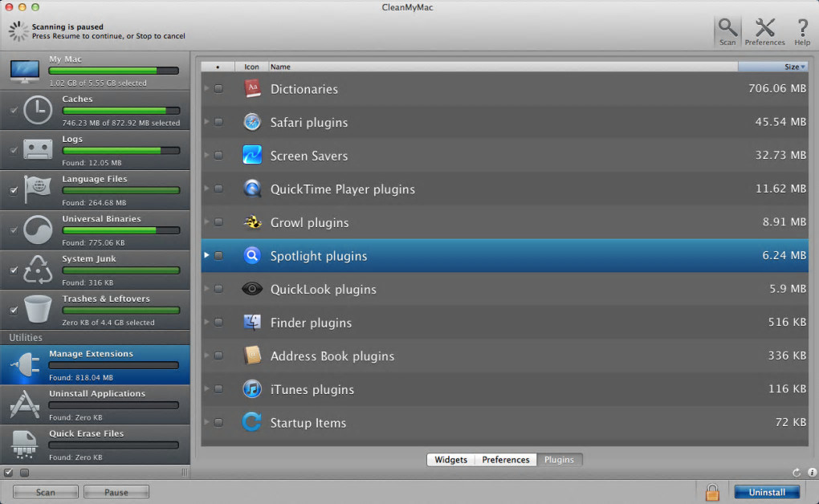The image size is (819, 504).
Task: Toggle the Caches checkbox
Action: point(14,110)
